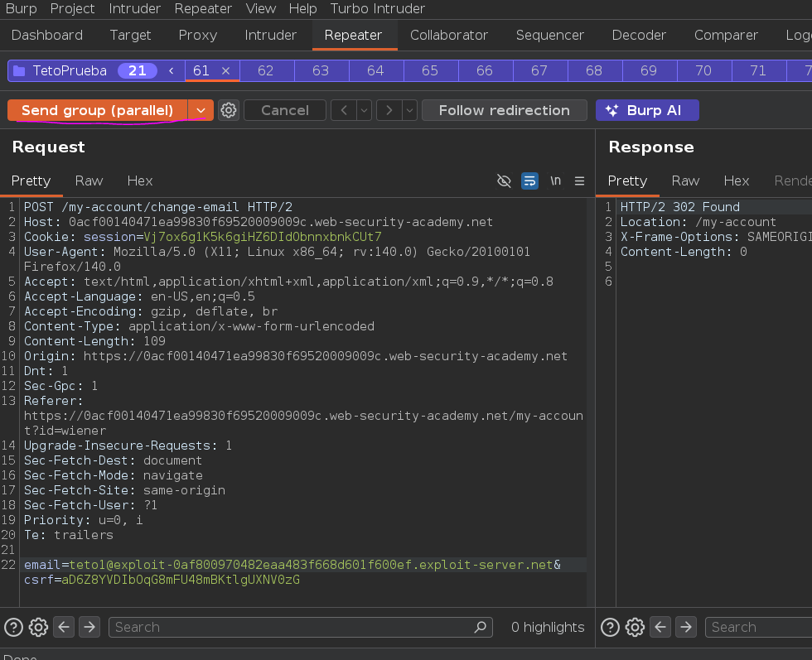Click Send group (parallel) button

(x=98, y=110)
